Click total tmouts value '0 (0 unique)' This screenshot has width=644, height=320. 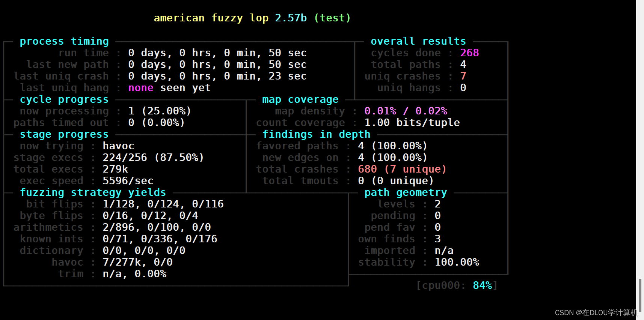point(396,181)
